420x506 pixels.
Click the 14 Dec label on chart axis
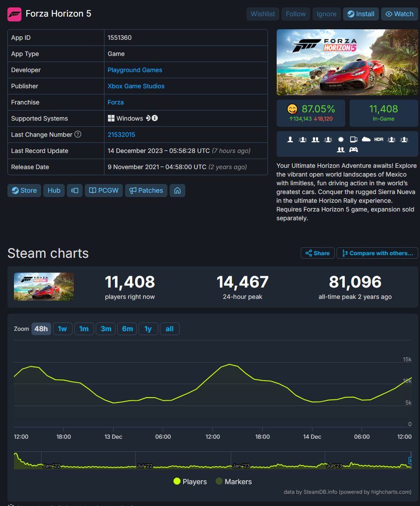(312, 437)
